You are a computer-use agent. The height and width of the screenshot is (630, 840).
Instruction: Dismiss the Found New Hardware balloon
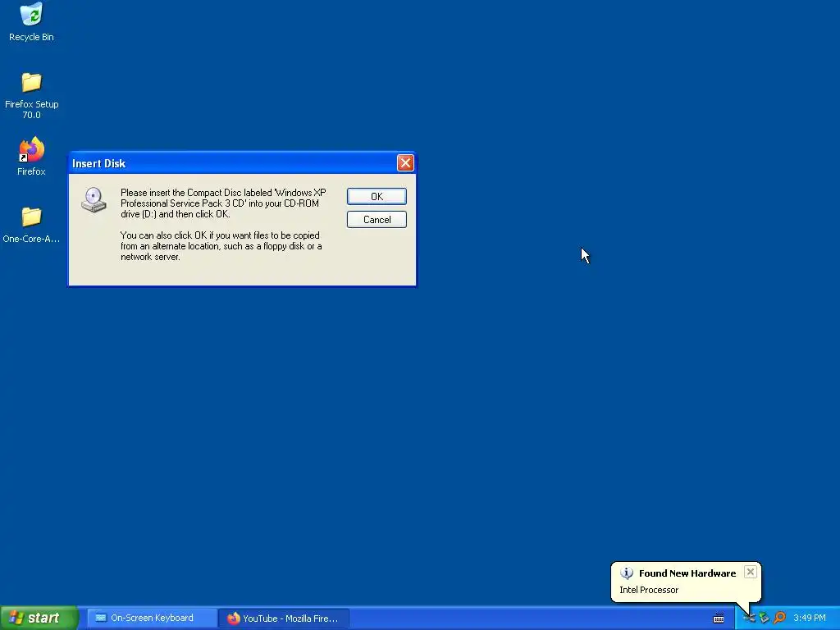(750, 572)
